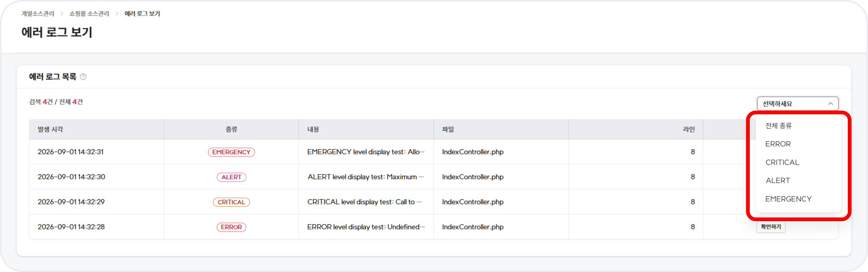
Task: Click the CRITICAL level display test message
Action: (x=364, y=202)
